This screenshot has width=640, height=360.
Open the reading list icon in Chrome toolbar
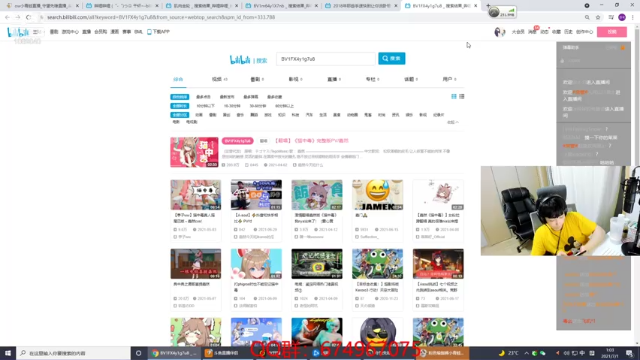coord(611,17)
